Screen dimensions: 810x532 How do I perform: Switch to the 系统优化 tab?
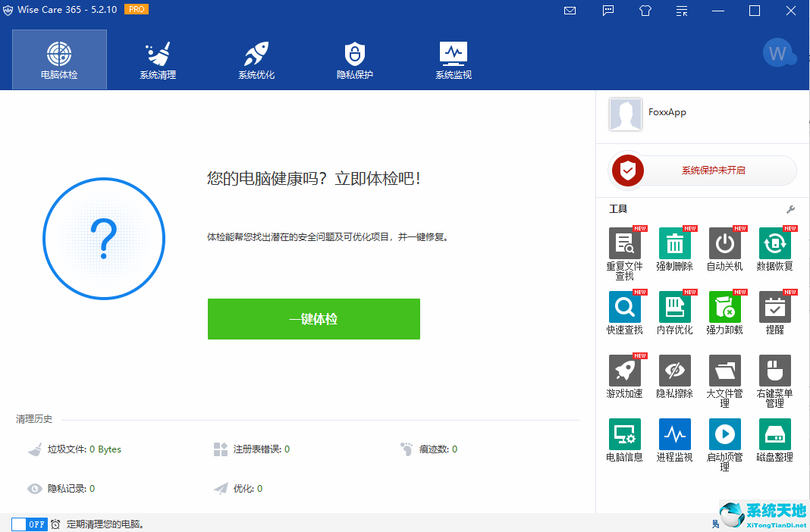(257, 59)
